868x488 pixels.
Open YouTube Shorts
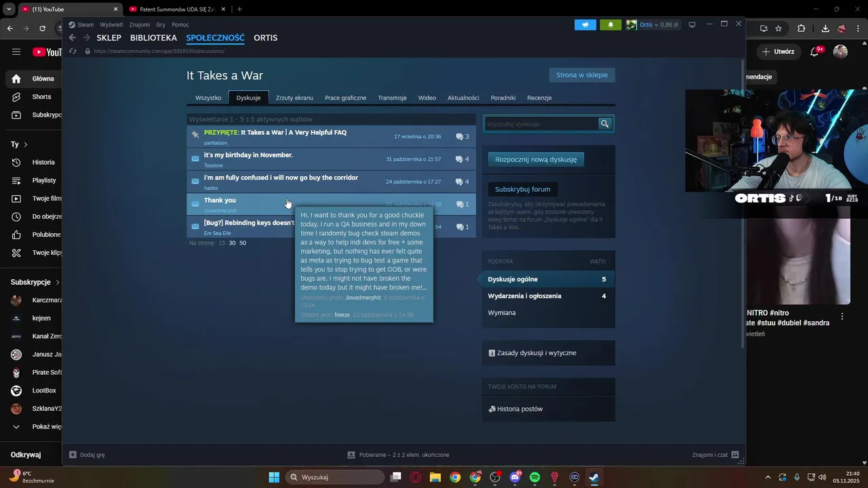pos(35,97)
